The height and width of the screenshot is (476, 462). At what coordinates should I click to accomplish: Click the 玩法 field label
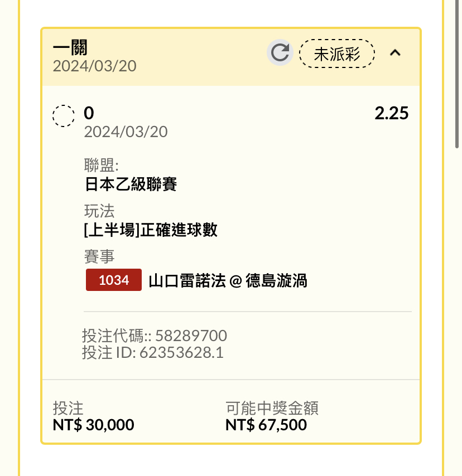click(x=99, y=211)
